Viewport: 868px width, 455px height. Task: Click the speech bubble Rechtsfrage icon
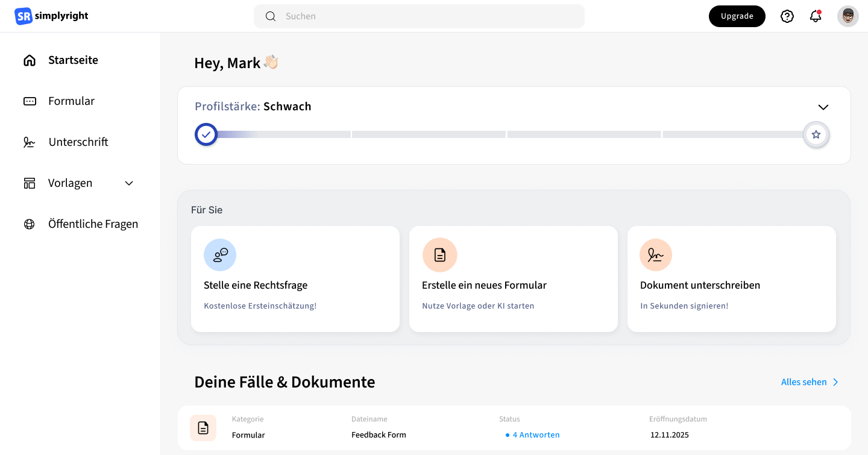[220, 255]
